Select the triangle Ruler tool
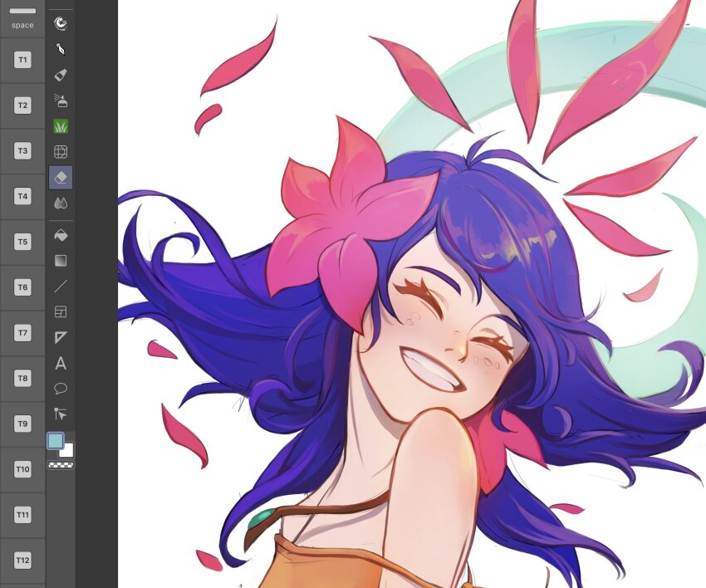 pyautogui.click(x=61, y=337)
